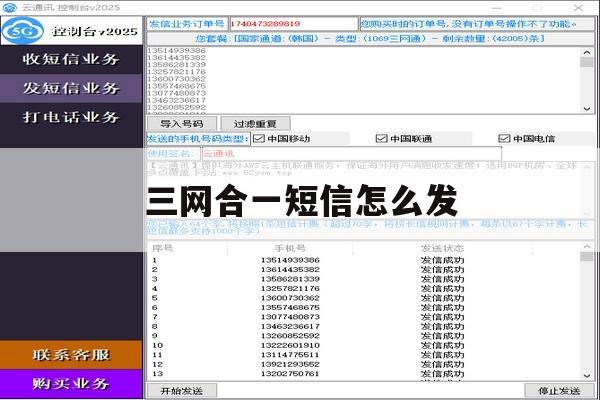Click the SMS message content text area
Viewport: 600px width, 400px height.
pyautogui.click(x=365, y=190)
